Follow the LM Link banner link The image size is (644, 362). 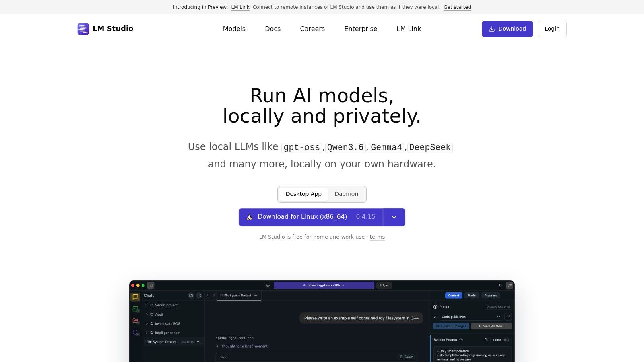coord(240,7)
